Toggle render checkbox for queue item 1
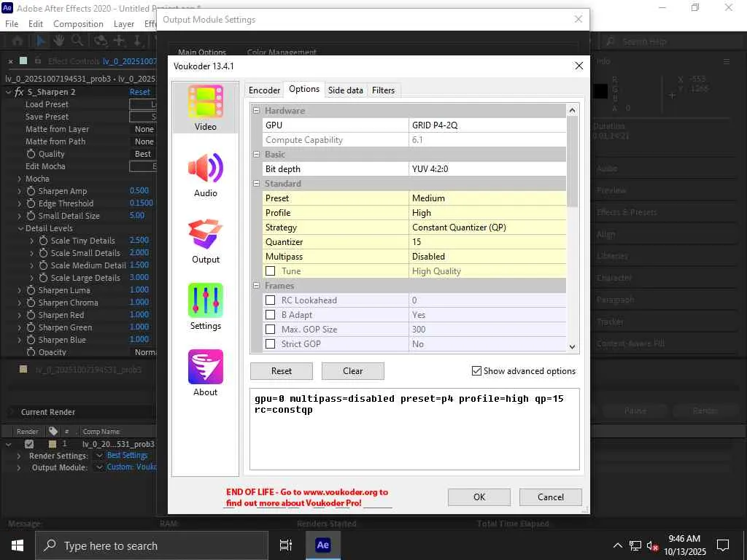Viewport: 747px width, 560px height. coord(29,444)
